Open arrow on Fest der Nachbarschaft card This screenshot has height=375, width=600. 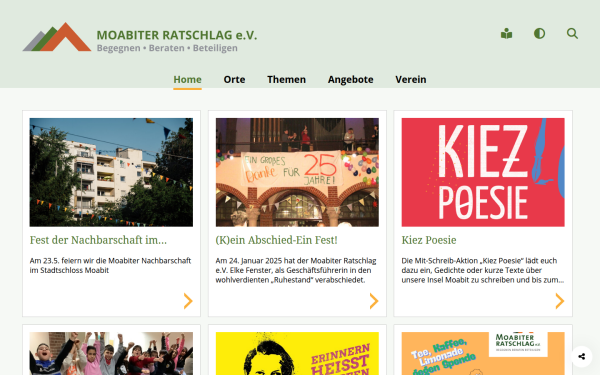click(x=188, y=301)
